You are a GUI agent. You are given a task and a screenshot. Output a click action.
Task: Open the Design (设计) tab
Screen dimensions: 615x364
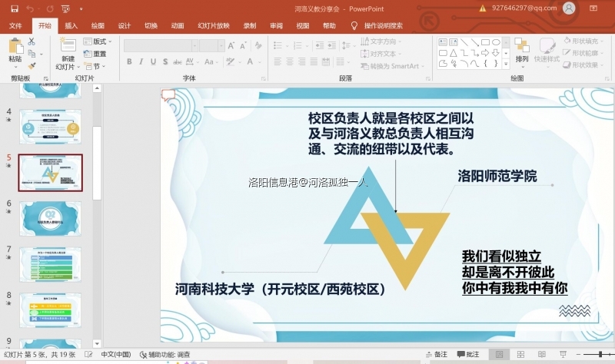(x=125, y=25)
